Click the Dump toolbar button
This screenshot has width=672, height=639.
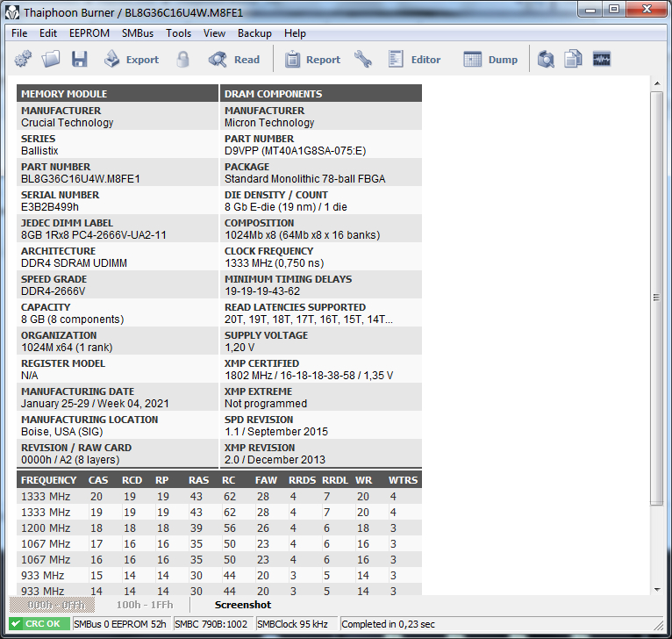pos(490,59)
